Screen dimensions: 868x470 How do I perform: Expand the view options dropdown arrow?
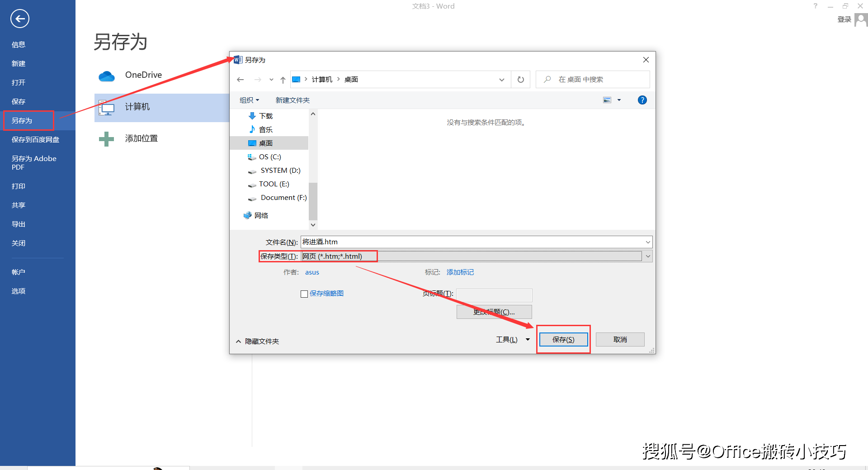pyautogui.click(x=619, y=100)
